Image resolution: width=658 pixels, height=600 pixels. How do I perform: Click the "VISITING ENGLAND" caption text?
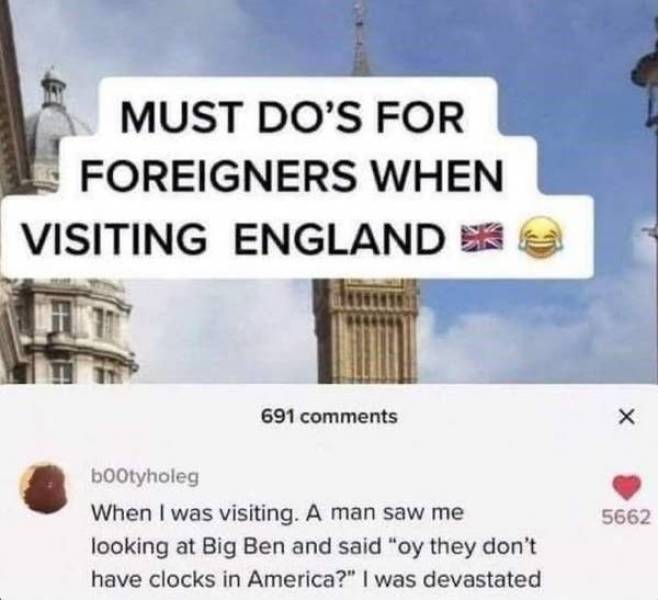tap(233, 237)
